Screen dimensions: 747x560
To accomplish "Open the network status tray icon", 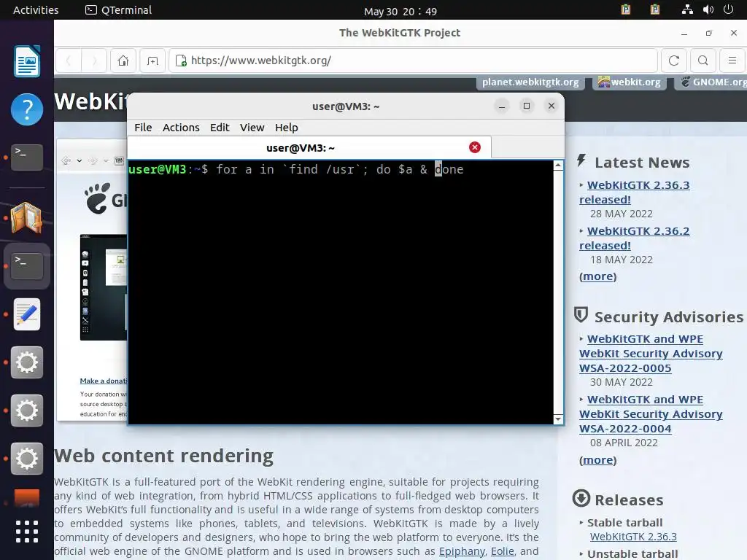I will coord(687,9).
